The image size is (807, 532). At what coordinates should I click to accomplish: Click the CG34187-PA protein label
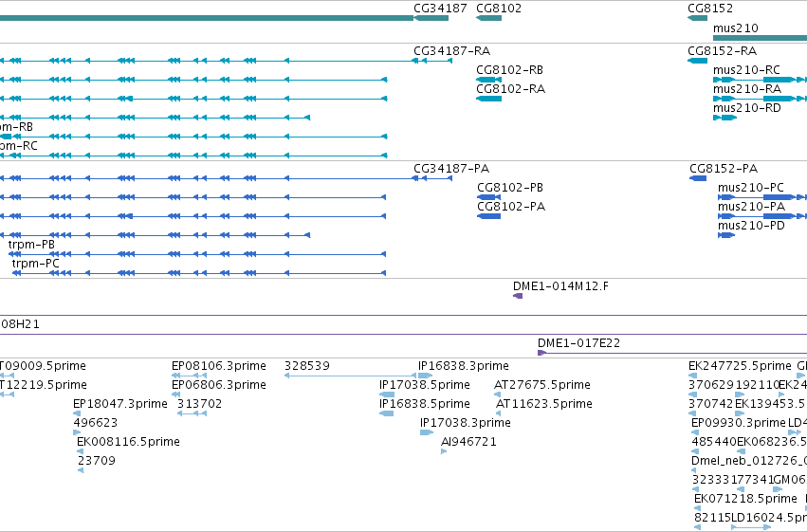pyautogui.click(x=451, y=169)
